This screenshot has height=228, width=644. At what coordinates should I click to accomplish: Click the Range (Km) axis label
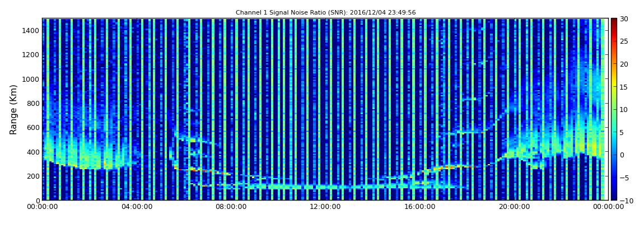point(13,109)
